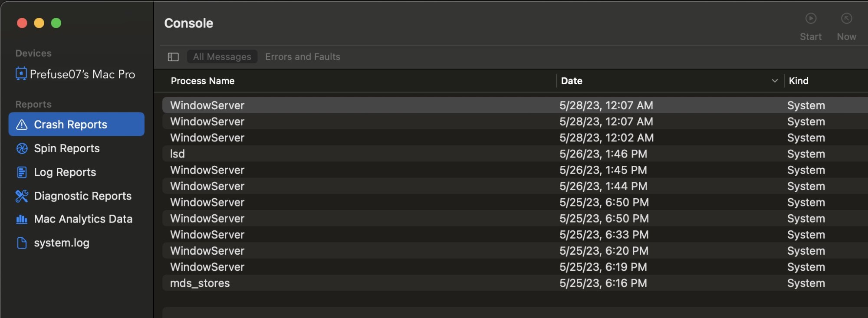Select WindowServer crash from 5/28/23, 12:02 AM
This screenshot has width=868, height=318.
click(515, 138)
